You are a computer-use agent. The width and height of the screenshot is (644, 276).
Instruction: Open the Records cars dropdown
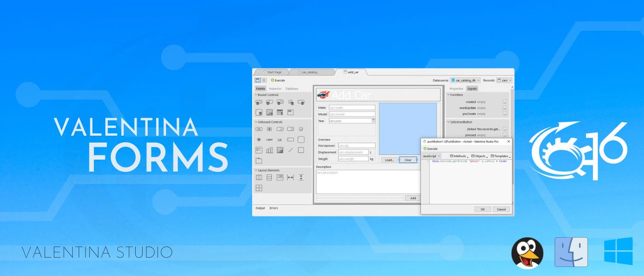click(504, 80)
